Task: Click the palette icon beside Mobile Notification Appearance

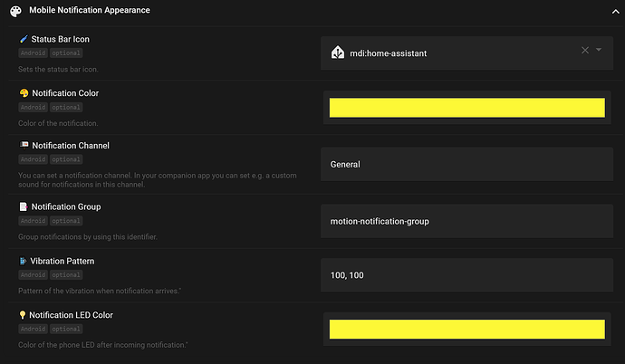Action: pyautogui.click(x=17, y=10)
